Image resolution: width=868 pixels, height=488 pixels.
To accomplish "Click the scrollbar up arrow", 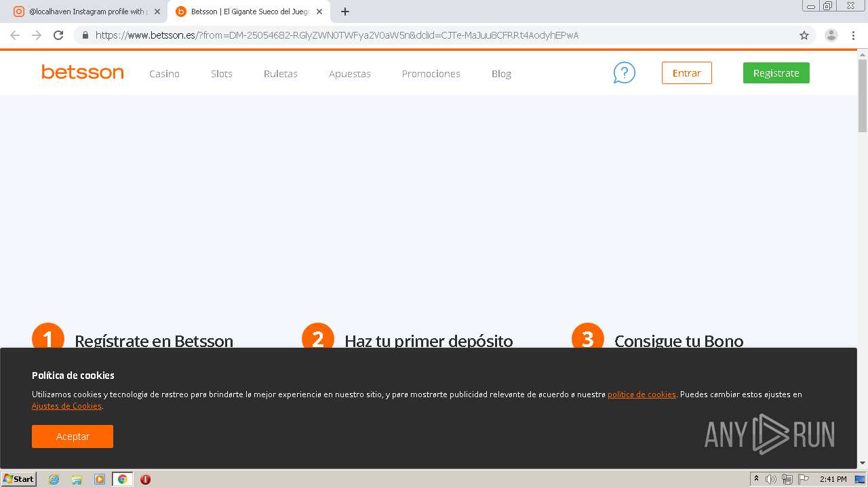I will pyautogui.click(x=863, y=54).
